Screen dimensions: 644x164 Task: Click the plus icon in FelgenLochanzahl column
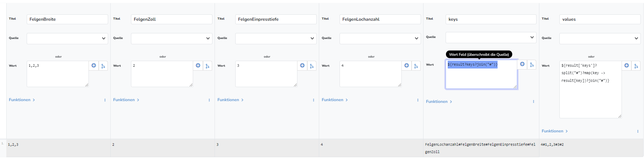tap(407, 66)
